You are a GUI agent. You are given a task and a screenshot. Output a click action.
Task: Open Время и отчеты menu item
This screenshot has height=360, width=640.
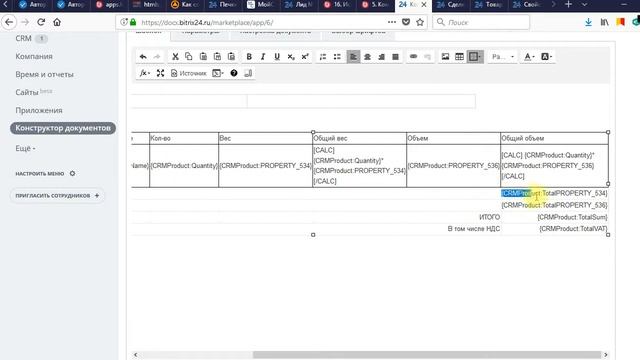point(44,74)
